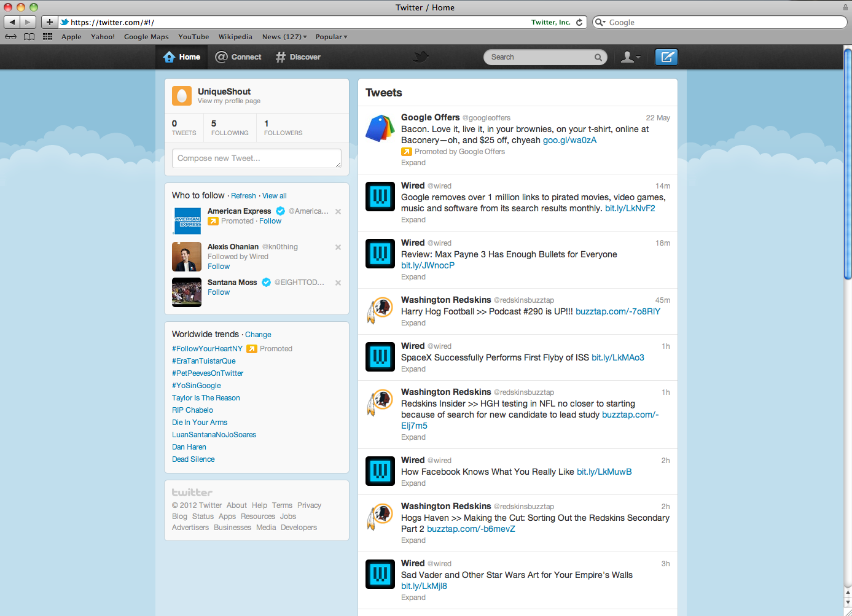Image resolution: width=852 pixels, height=616 pixels.
Task: Open the Discover tab
Action: 298,57
